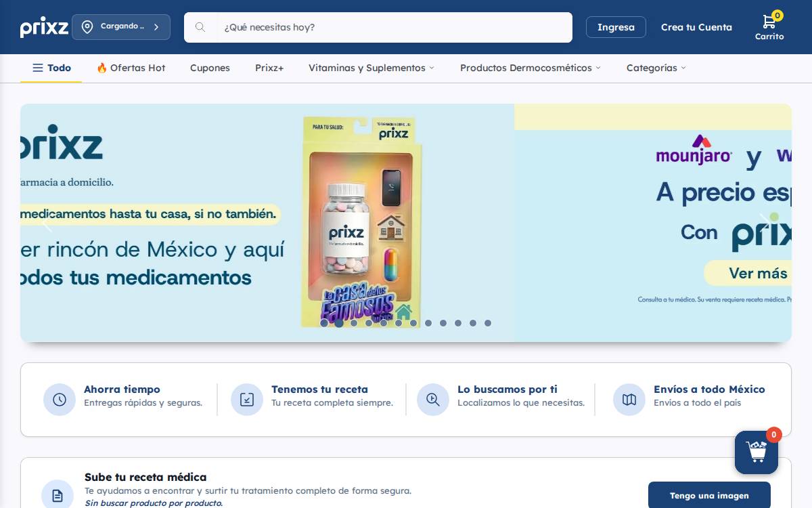
Task: Open the floating cart button
Action: click(x=757, y=452)
